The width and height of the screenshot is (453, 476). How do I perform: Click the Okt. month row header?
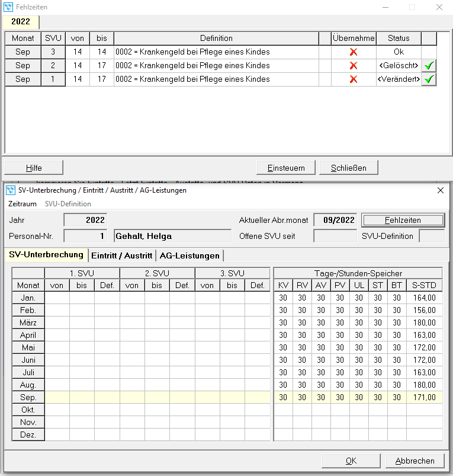[28, 410]
